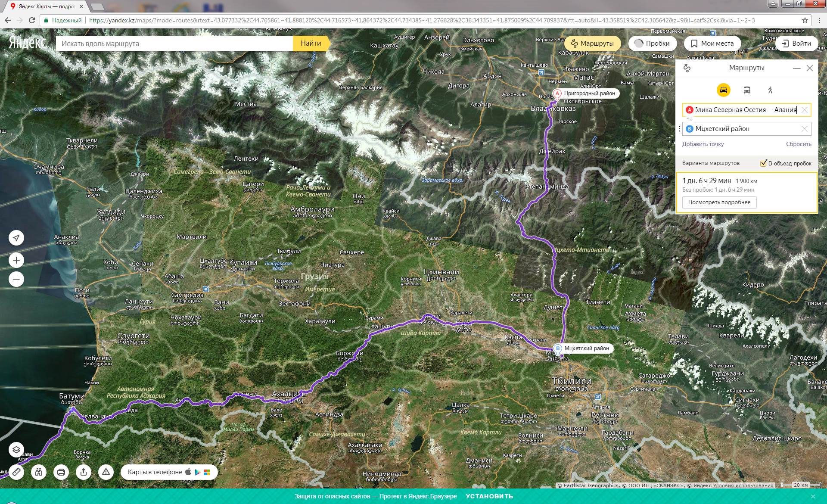The image size is (827, 504).
Task: Reload the browser page
Action: point(31,20)
